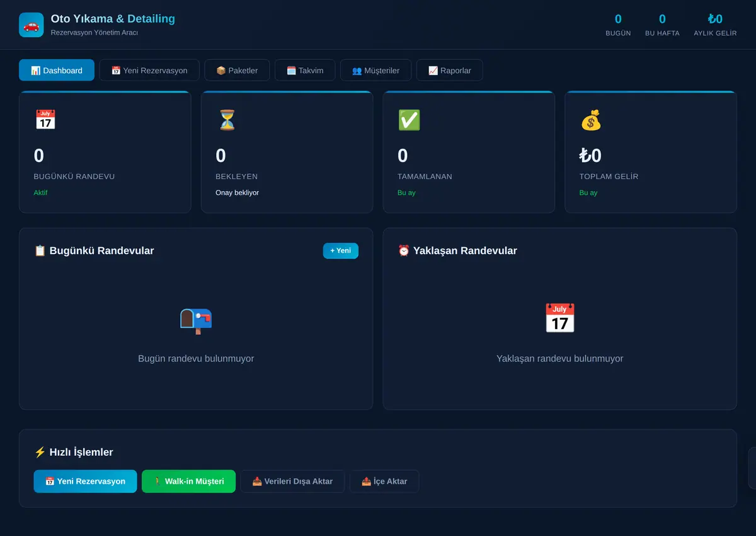Click the İçe Aktar button
Viewport: 756px width, 536px height.
[384, 481]
